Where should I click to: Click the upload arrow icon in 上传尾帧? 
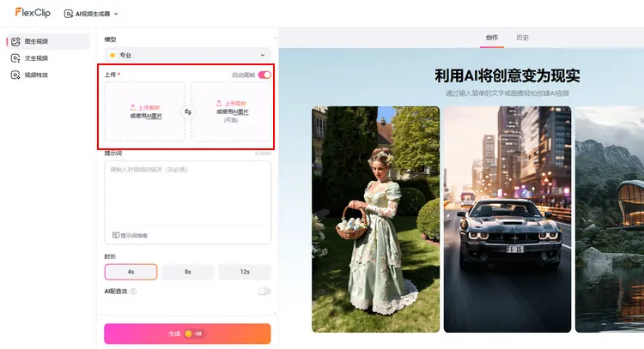tap(219, 103)
